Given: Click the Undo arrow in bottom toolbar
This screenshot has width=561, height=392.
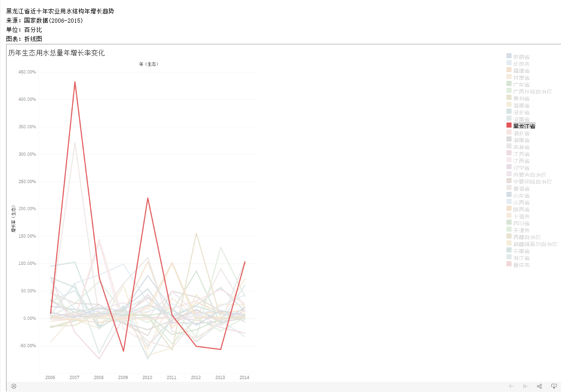Looking at the screenshot, I should click(511, 386).
